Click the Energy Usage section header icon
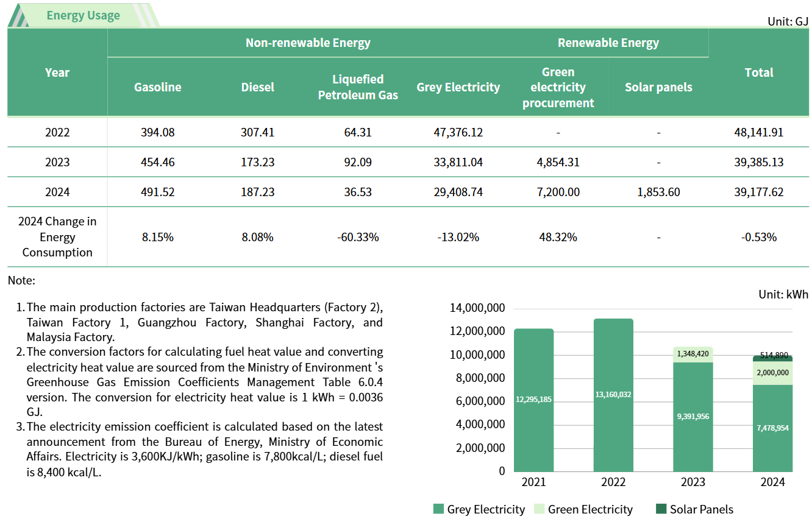This screenshot has height=522, width=812. pos(18,15)
